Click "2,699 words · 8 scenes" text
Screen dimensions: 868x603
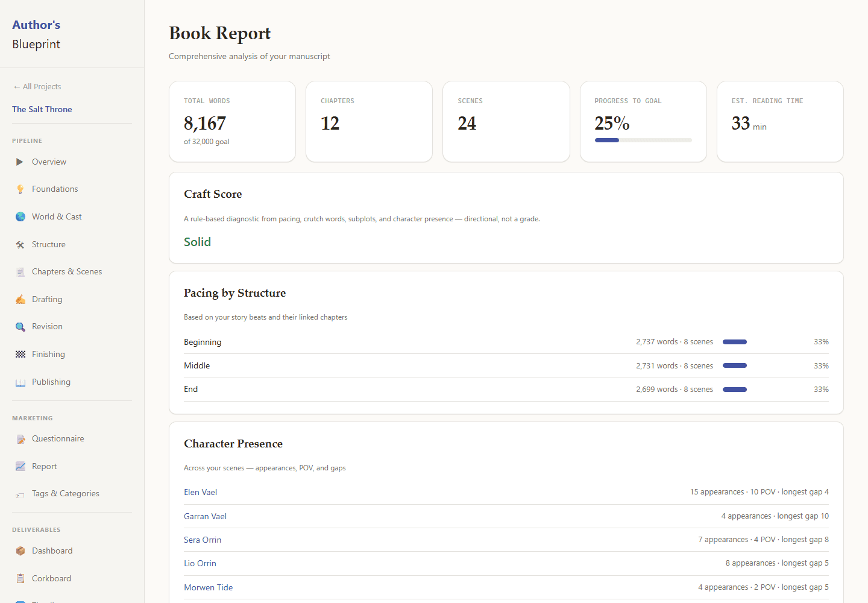tap(675, 390)
